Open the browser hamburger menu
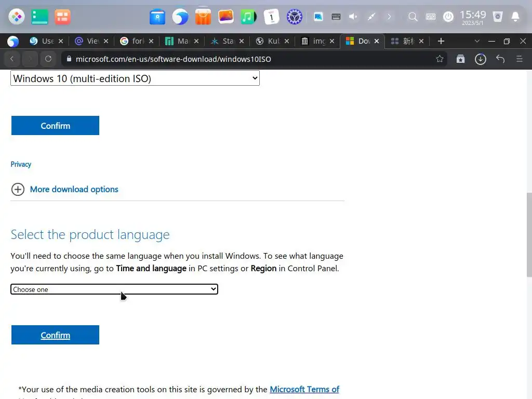This screenshot has width=532, height=399. 519,59
